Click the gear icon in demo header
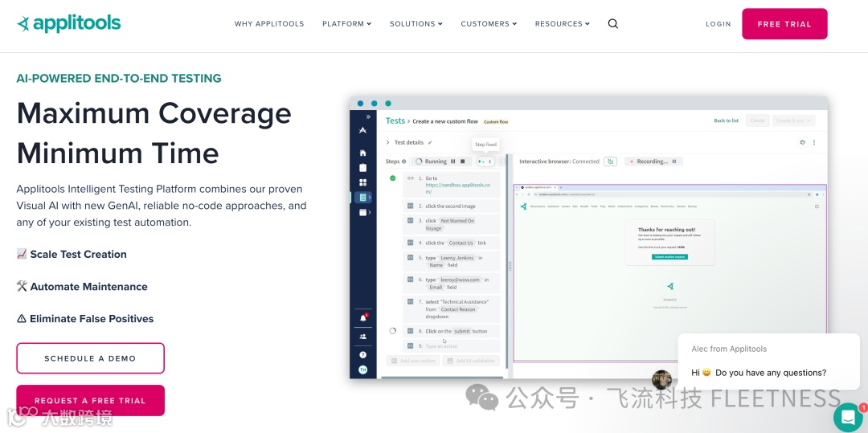 tap(802, 143)
